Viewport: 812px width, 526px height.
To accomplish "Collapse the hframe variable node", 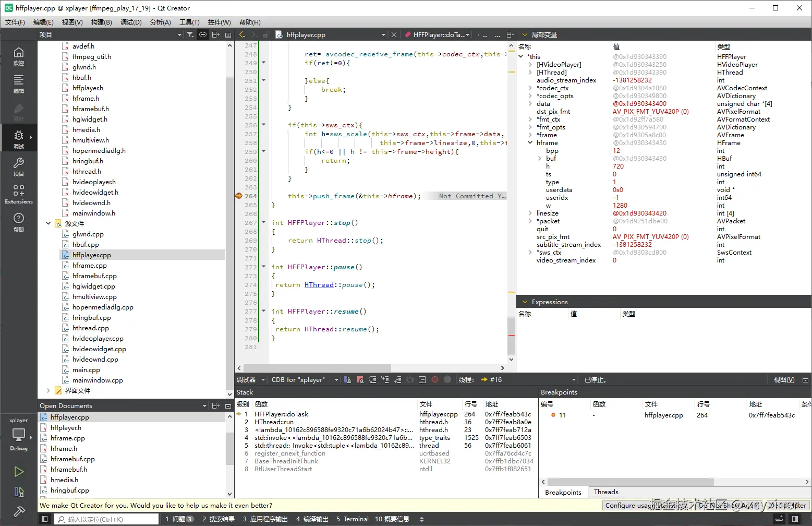I will coord(530,143).
